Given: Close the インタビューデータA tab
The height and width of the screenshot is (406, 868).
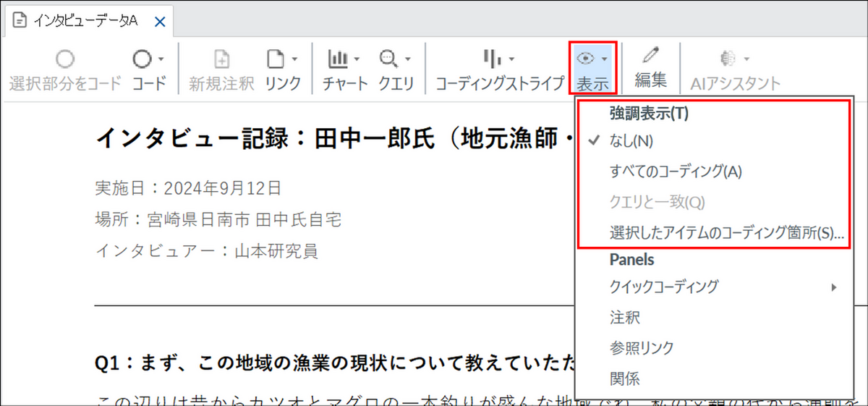Looking at the screenshot, I should pyautogui.click(x=160, y=22).
